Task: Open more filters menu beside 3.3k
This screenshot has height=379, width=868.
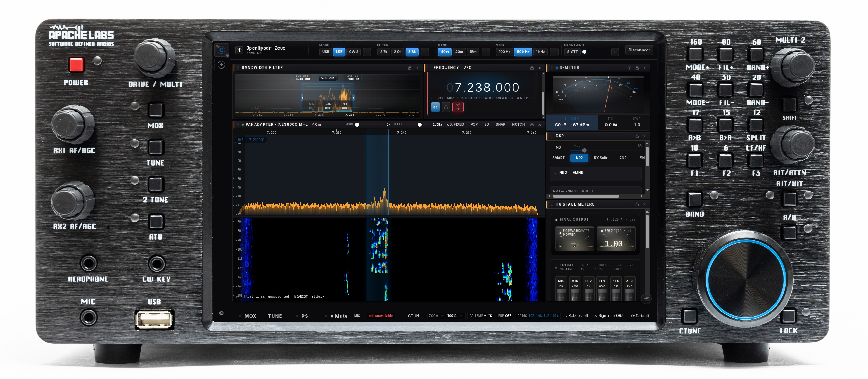Action: [x=425, y=52]
